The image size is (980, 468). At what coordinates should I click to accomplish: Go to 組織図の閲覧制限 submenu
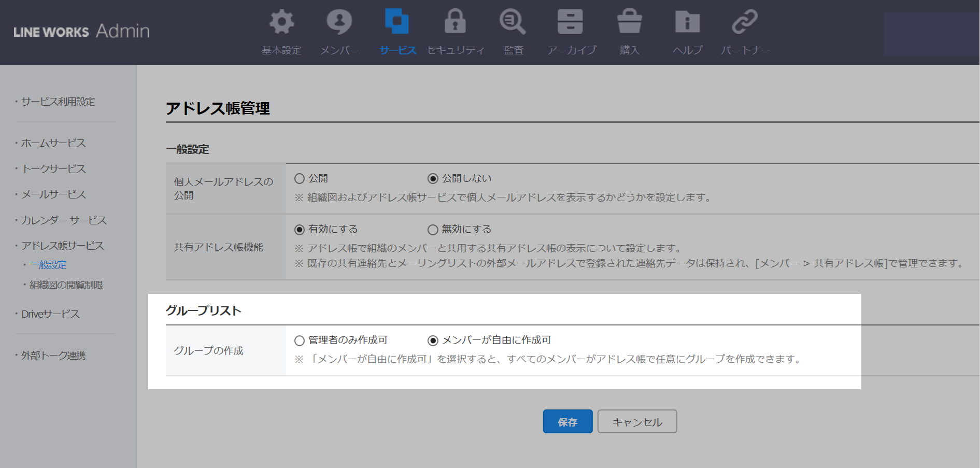[66, 285]
